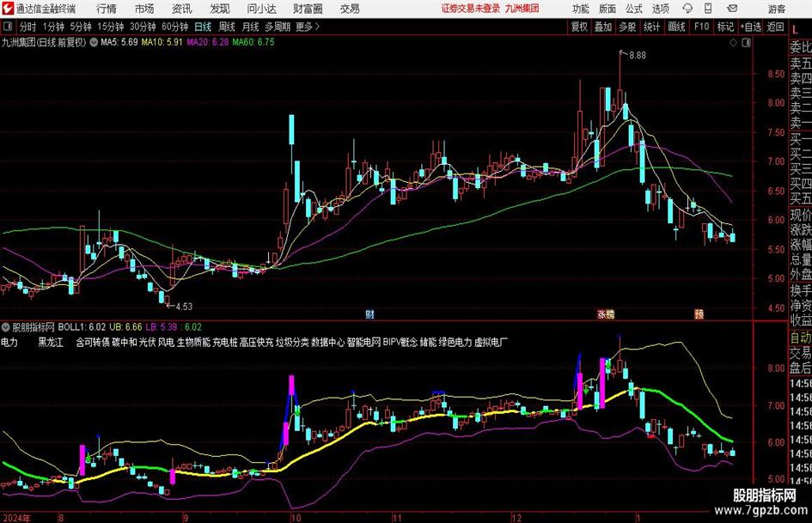Click the 财 marker on the chart

369,314
